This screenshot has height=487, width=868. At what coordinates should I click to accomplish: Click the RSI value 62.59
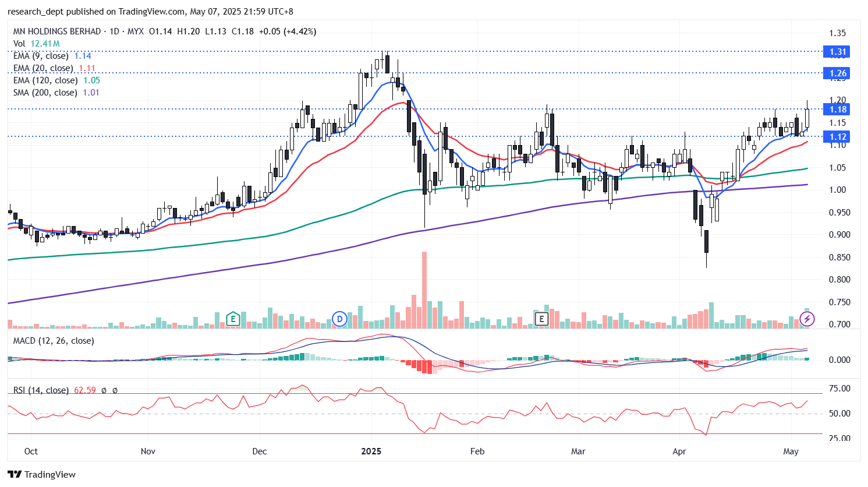(85, 390)
